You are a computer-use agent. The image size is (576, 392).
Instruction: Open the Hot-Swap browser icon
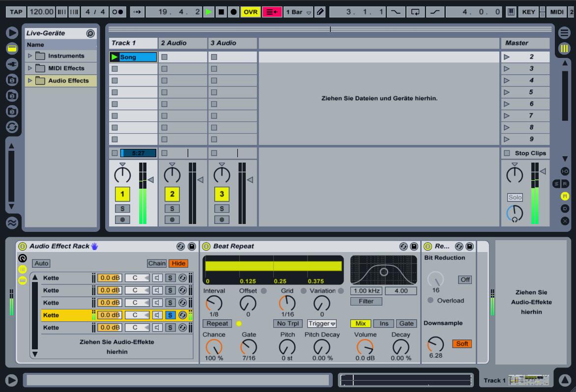coord(12,127)
